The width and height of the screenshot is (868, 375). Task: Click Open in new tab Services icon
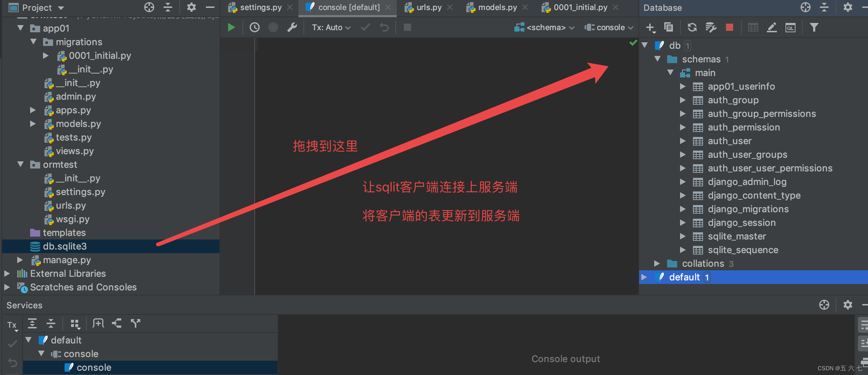[x=98, y=323]
